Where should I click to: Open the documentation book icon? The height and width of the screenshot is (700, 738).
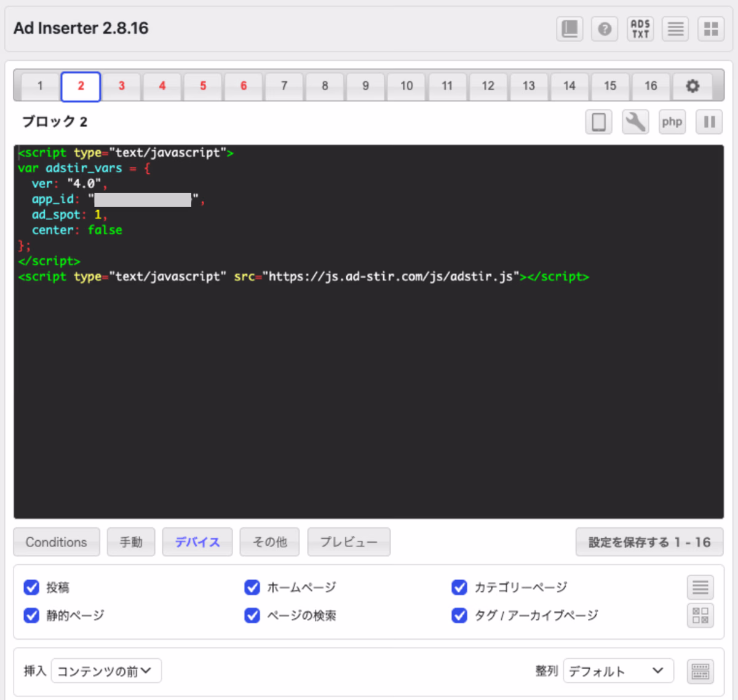click(569, 29)
